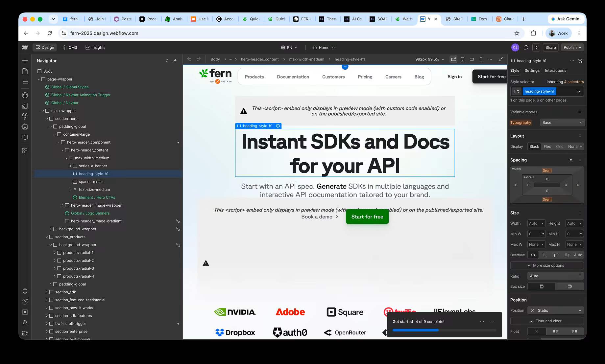Switch to the CMS tab
This screenshot has width=605, height=364.
click(70, 47)
